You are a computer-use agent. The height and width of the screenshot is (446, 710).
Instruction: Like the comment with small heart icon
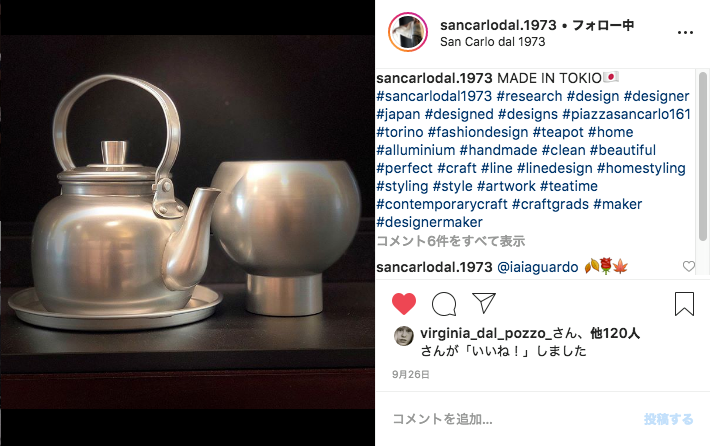688,266
